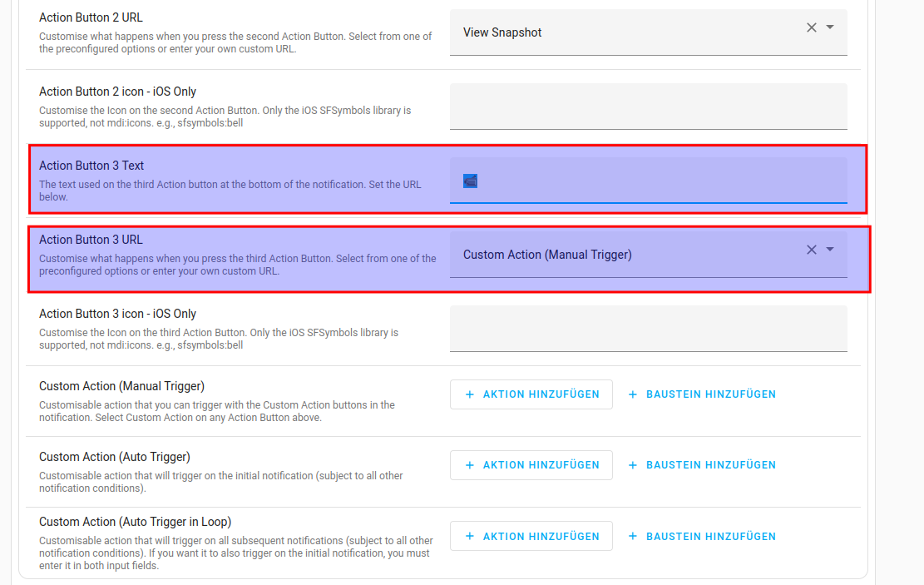Focus the Action Button 3 icon input field
924x585 pixels.
coord(648,329)
